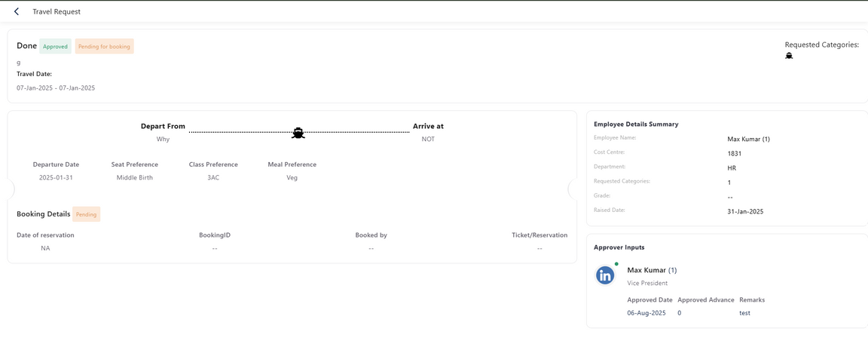The height and width of the screenshot is (359, 868).
Task: Select the departure date 2025-01-31 value
Action: pyautogui.click(x=56, y=178)
